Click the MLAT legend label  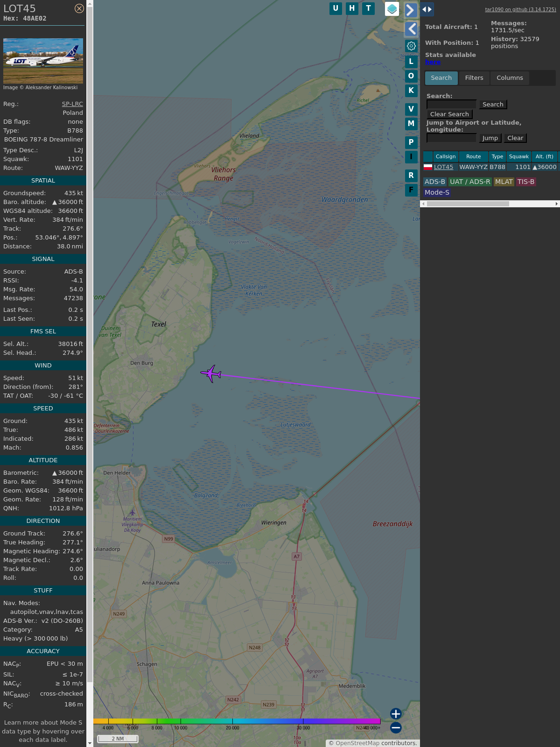point(504,182)
